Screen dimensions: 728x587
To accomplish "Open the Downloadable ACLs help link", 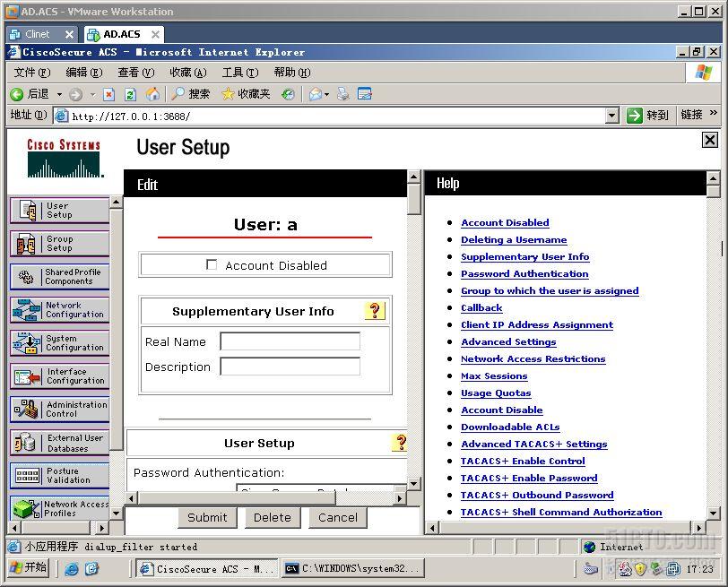I will 510,427.
